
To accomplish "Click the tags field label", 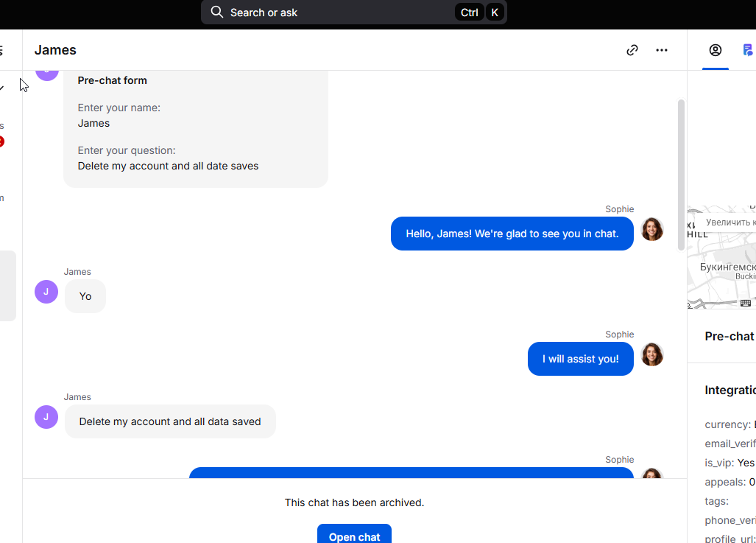I will (x=716, y=501).
